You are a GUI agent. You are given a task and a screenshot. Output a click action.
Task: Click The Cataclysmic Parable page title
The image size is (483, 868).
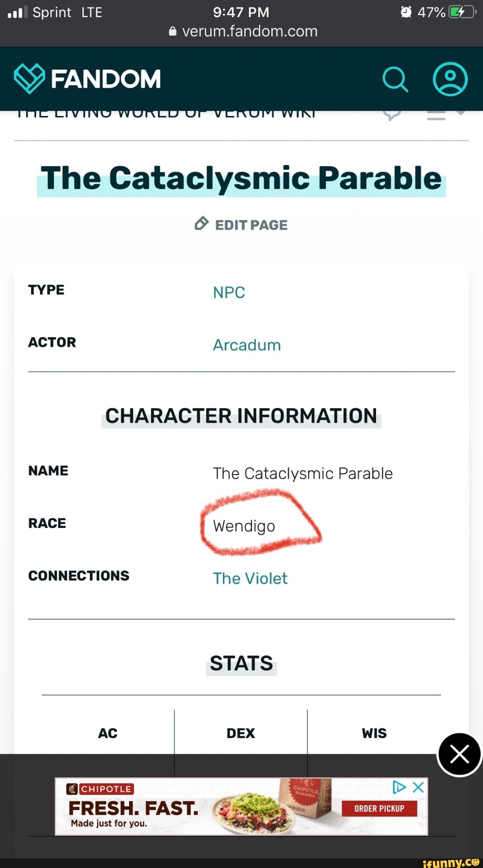241,179
